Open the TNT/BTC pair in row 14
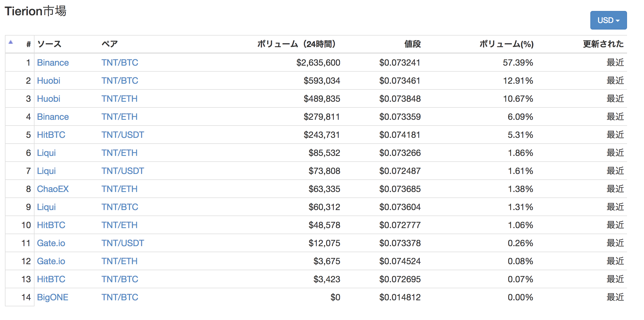 tap(120, 297)
